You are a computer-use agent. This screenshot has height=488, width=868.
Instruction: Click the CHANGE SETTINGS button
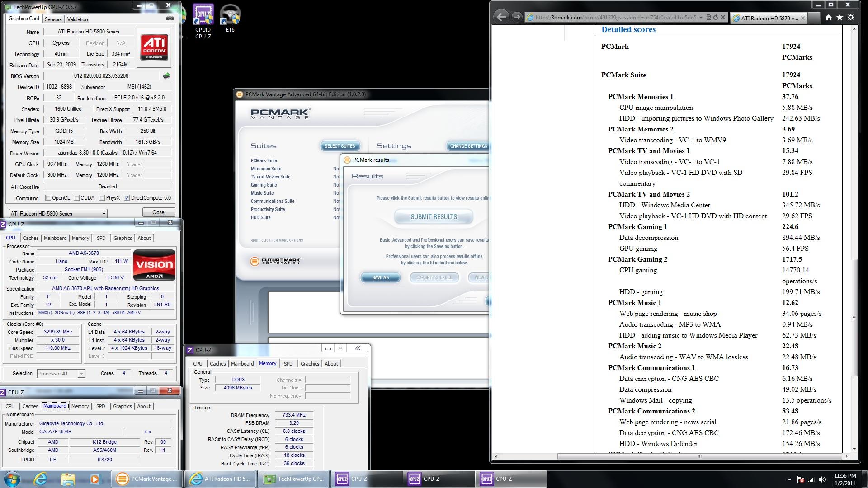click(468, 146)
